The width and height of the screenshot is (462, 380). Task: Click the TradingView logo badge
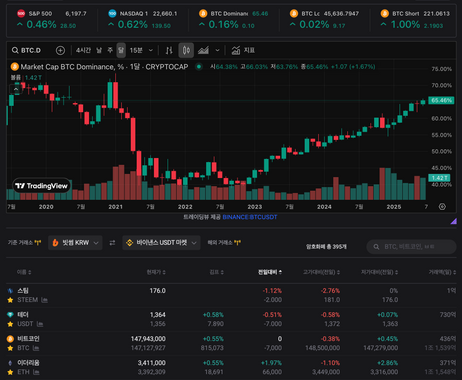point(42,186)
